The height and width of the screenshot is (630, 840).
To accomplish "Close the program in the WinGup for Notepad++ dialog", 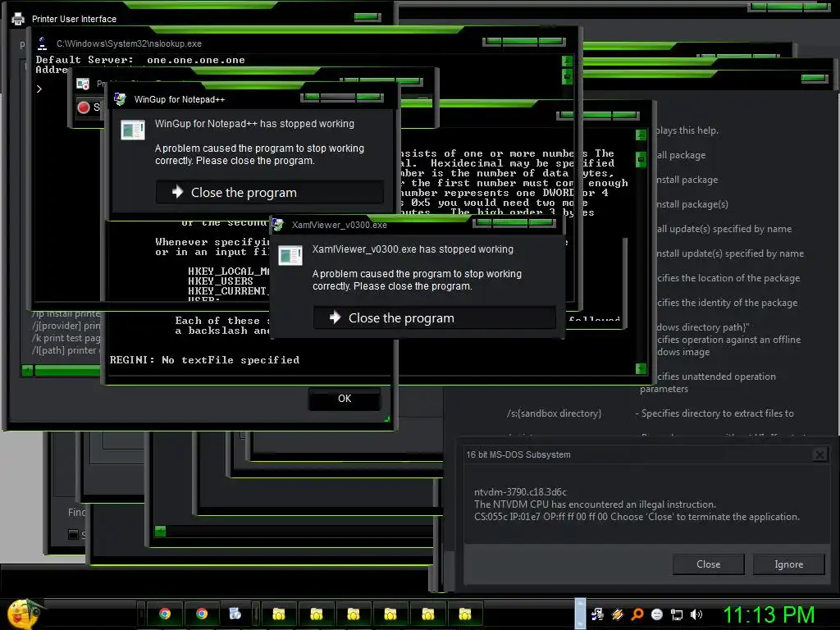I will pyautogui.click(x=269, y=192).
